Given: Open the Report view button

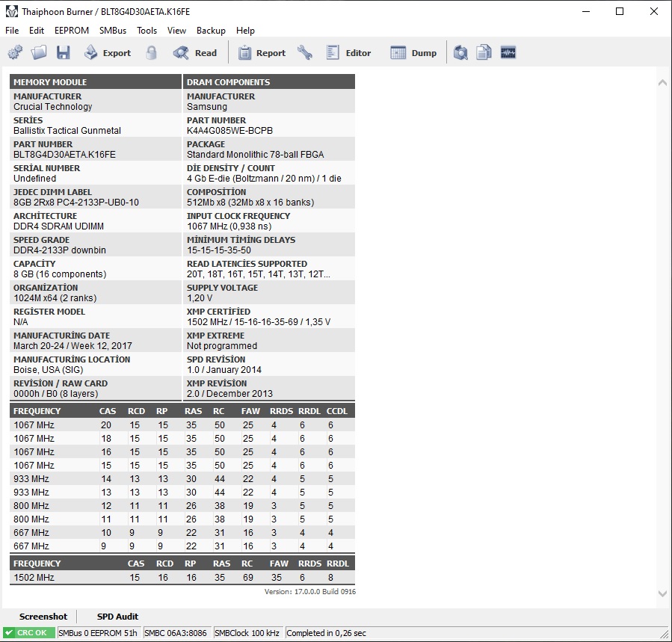Looking at the screenshot, I should (x=262, y=53).
